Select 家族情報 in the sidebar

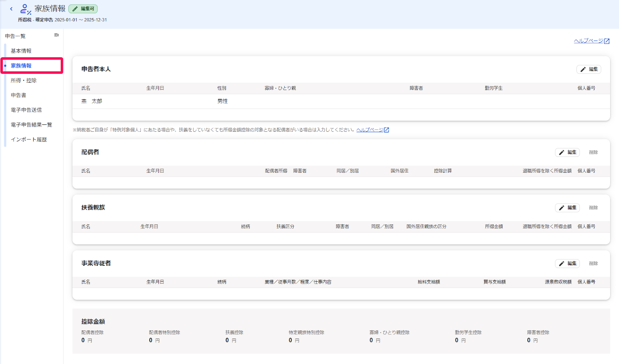(x=21, y=66)
